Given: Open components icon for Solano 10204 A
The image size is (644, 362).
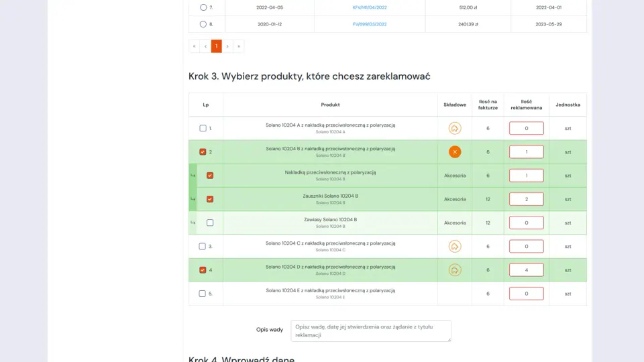Looking at the screenshot, I should pos(455,128).
